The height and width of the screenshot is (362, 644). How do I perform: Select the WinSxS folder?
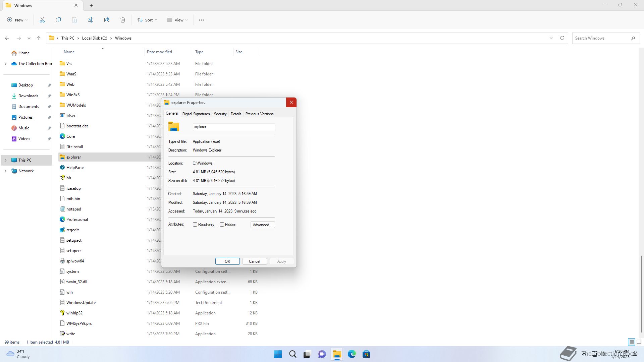73,95
